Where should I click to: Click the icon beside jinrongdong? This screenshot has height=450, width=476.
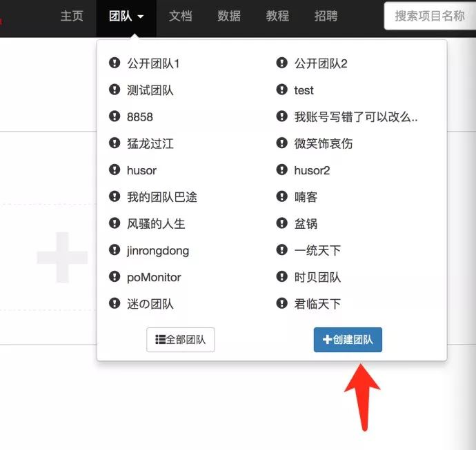pyautogui.click(x=115, y=250)
